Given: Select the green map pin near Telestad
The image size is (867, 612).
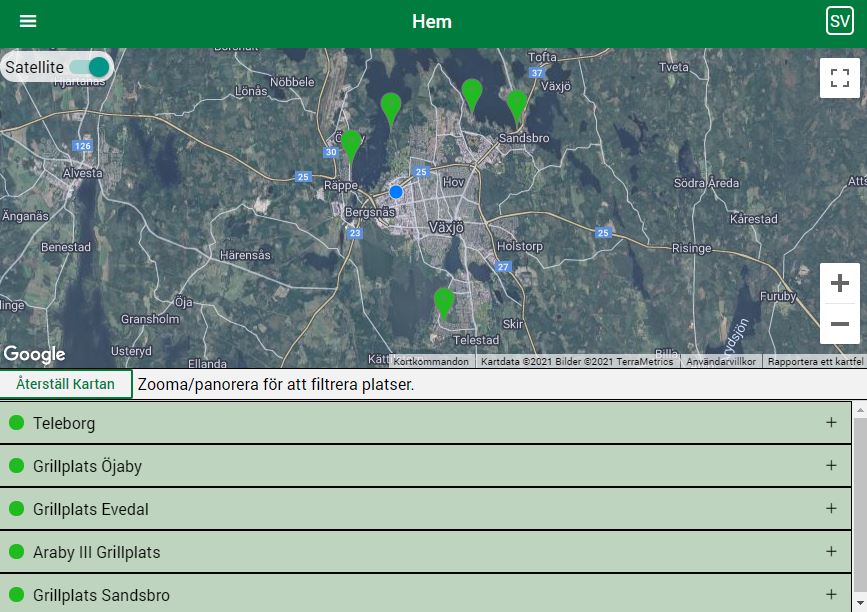Looking at the screenshot, I should (x=444, y=301).
